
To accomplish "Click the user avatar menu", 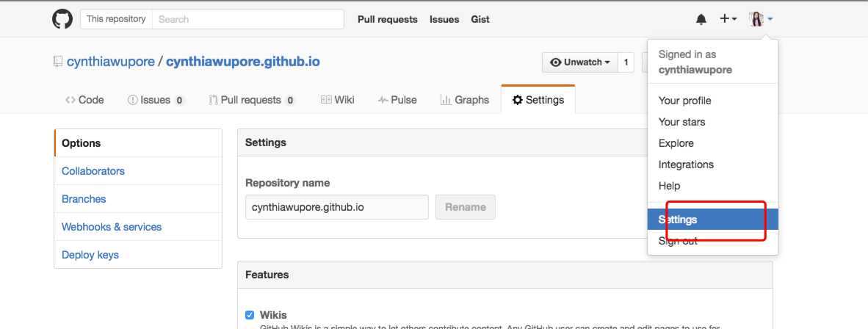I will click(761, 19).
